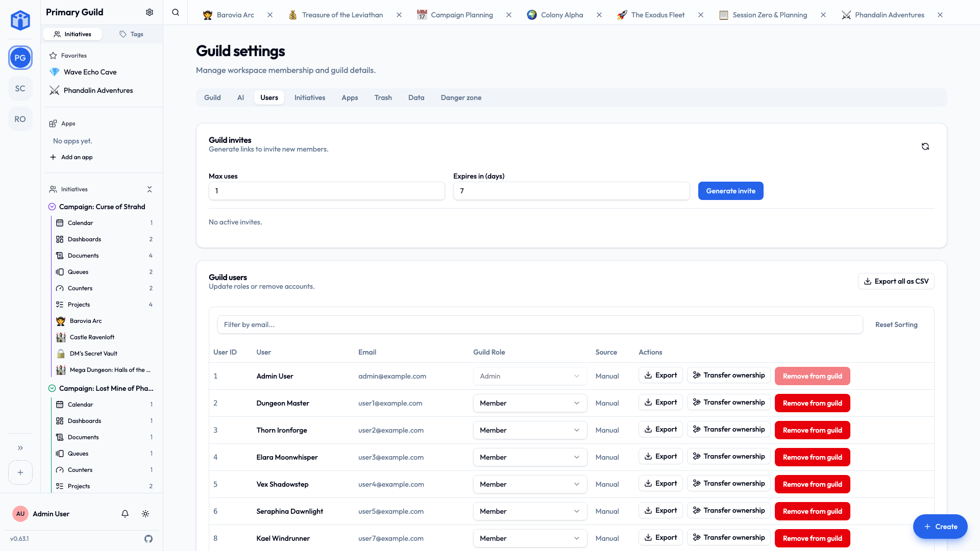
Task: Remove Kael Windrunner from guild
Action: (x=812, y=538)
